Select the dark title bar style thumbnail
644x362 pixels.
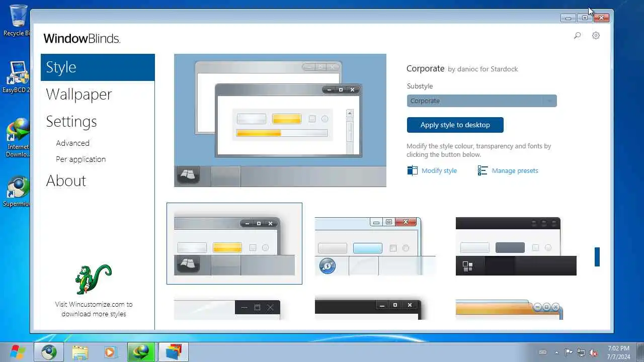(516, 246)
